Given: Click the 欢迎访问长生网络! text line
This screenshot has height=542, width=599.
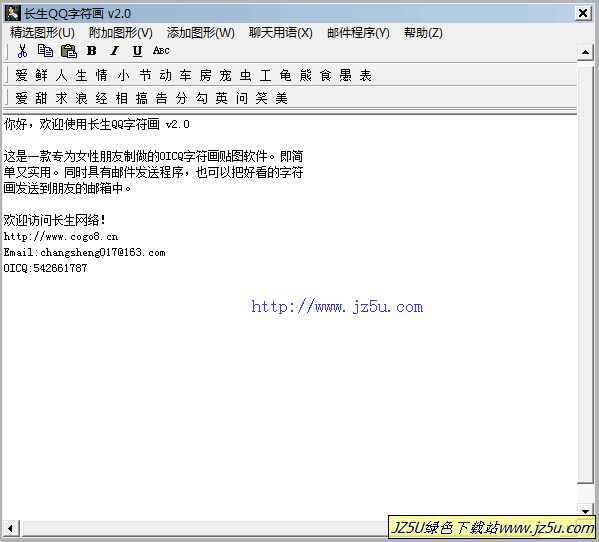Looking at the screenshot, I should point(54,220).
